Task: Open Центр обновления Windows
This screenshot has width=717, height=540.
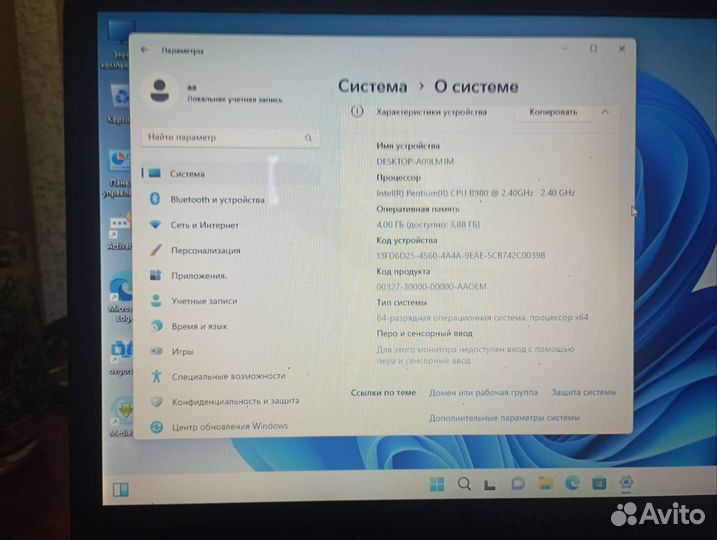Action: tap(229, 426)
